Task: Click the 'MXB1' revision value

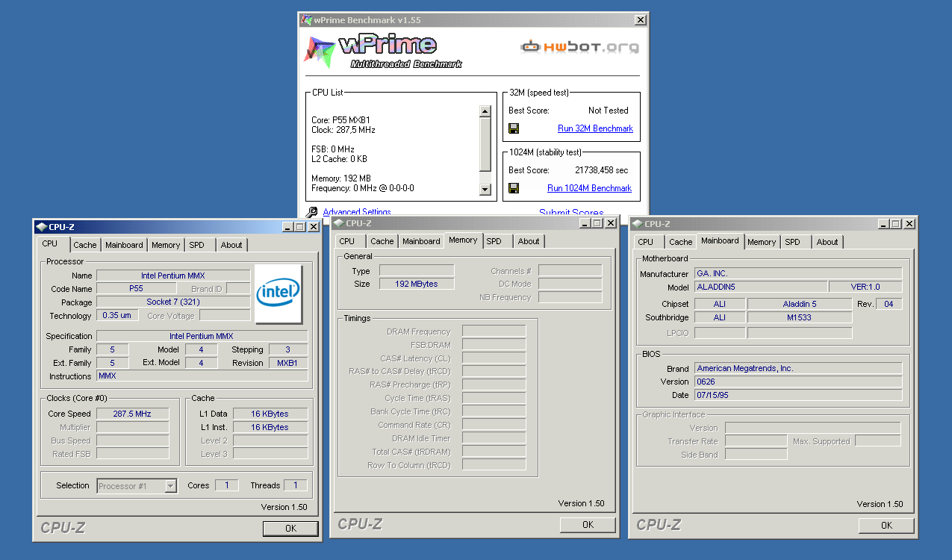Action: click(287, 363)
